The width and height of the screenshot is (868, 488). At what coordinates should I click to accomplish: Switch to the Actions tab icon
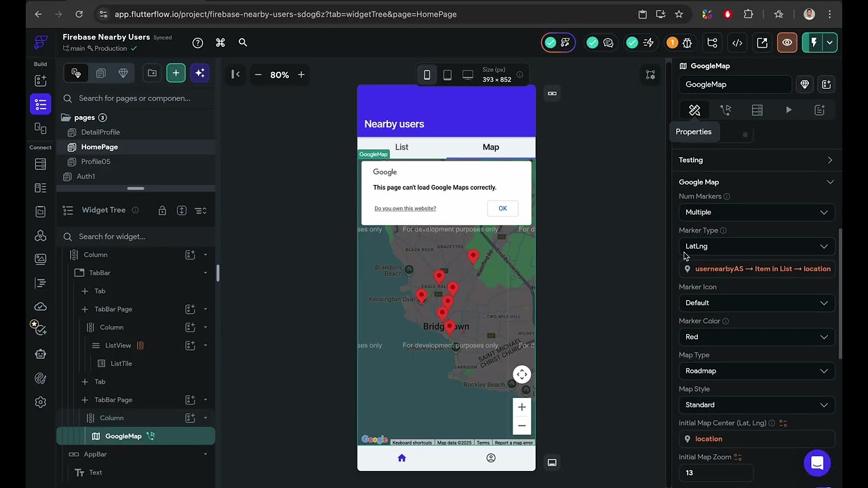point(726,110)
